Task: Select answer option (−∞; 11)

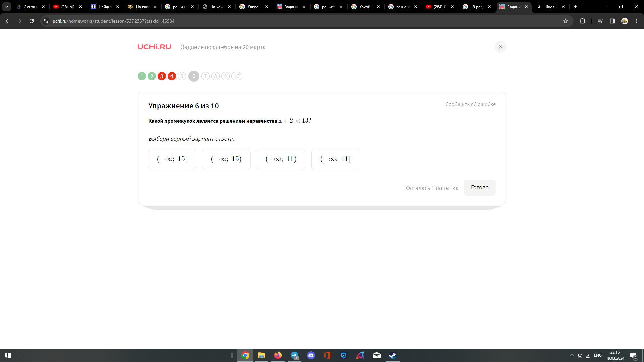Action: pyautogui.click(x=281, y=159)
